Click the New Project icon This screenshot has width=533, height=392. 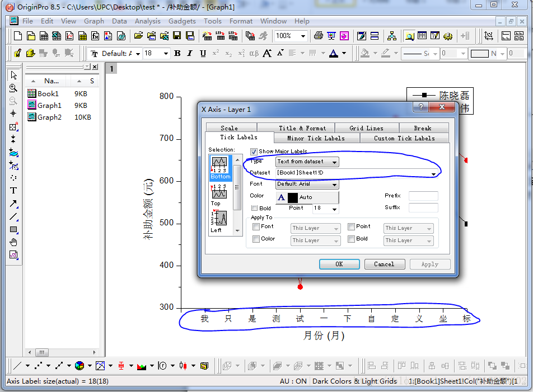(x=18, y=36)
